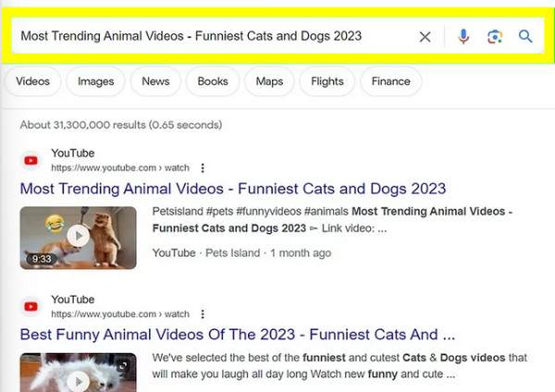
Task: Click the YouTube site name above first result
Action: (73, 153)
